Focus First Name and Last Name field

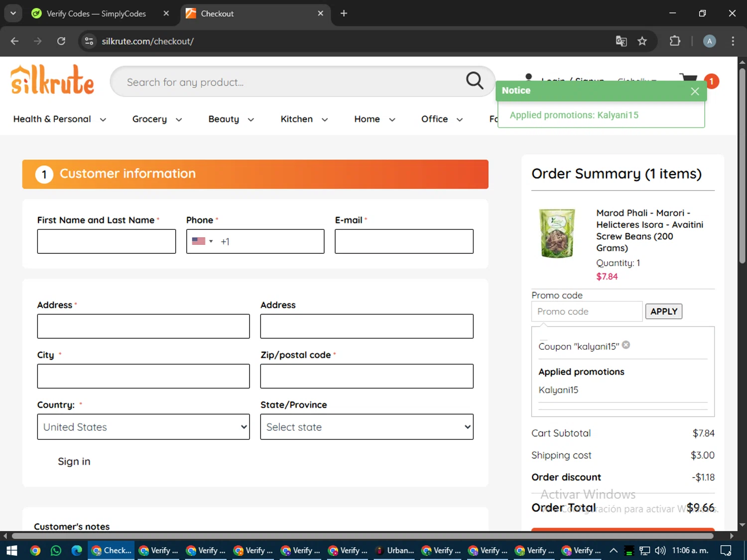coord(107,241)
